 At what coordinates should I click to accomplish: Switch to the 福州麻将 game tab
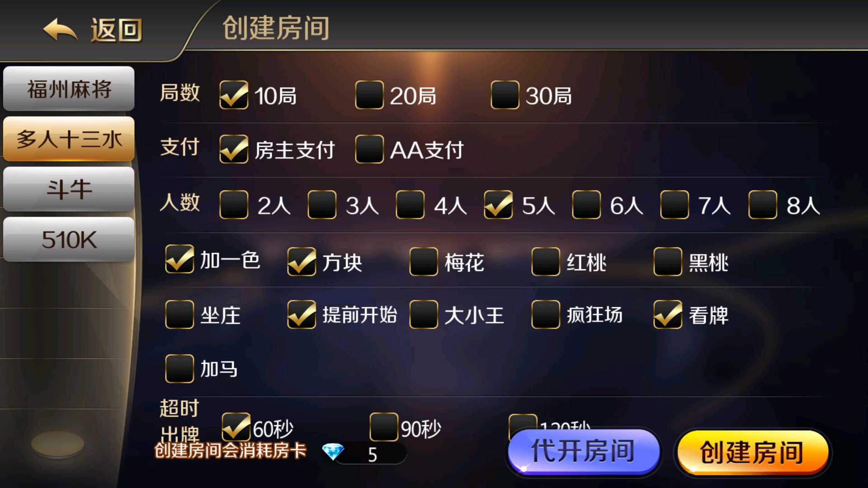[69, 89]
